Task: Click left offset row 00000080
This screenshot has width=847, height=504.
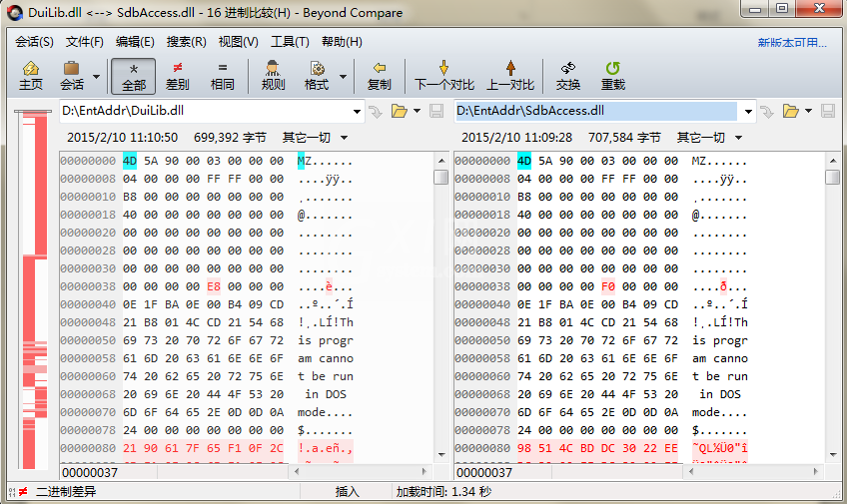Action: (x=88, y=448)
